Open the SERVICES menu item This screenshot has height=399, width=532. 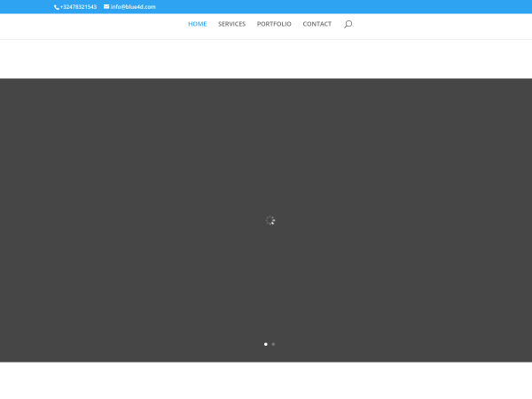[231, 24]
